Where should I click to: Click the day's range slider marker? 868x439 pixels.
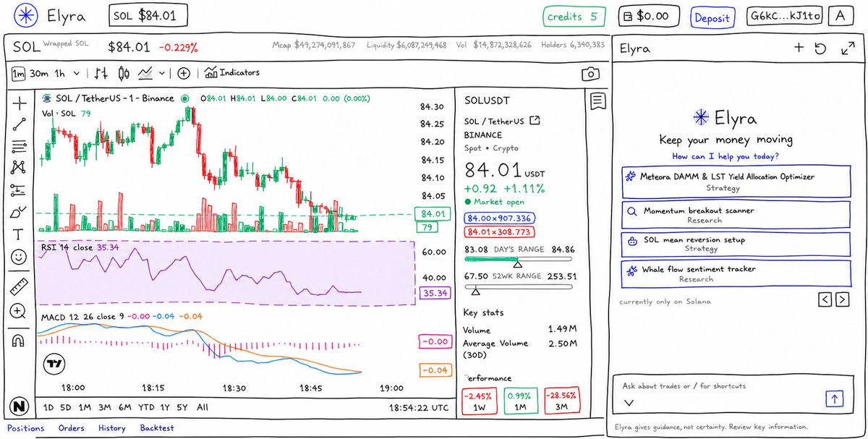coord(516,265)
